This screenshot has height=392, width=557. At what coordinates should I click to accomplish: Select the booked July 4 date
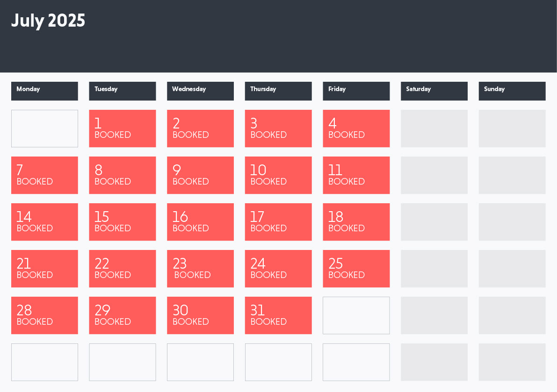click(356, 128)
